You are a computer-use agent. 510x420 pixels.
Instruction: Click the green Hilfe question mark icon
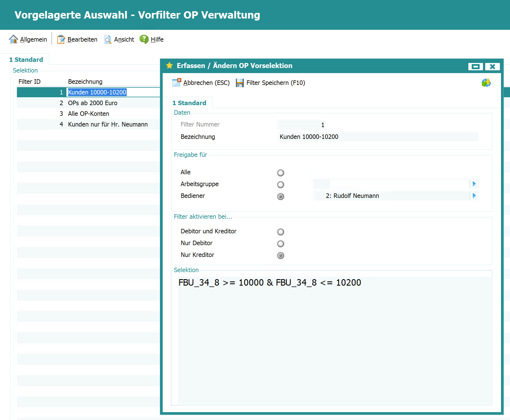tap(144, 39)
